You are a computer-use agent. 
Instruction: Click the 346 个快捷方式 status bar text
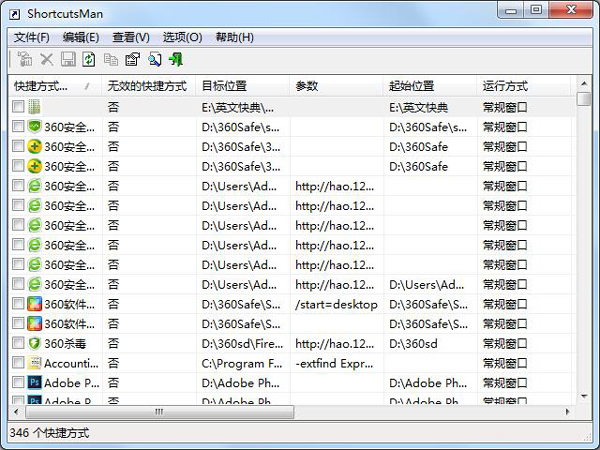pyautogui.click(x=49, y=433)
